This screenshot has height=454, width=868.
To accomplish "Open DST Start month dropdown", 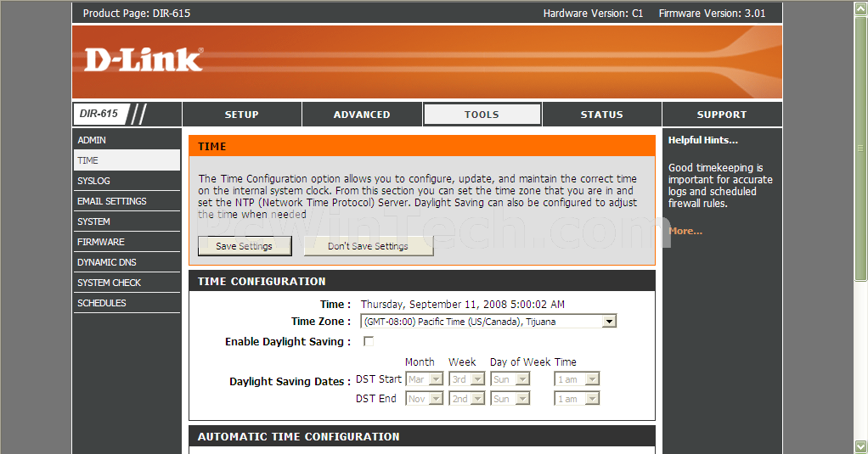I will point(425,379).
